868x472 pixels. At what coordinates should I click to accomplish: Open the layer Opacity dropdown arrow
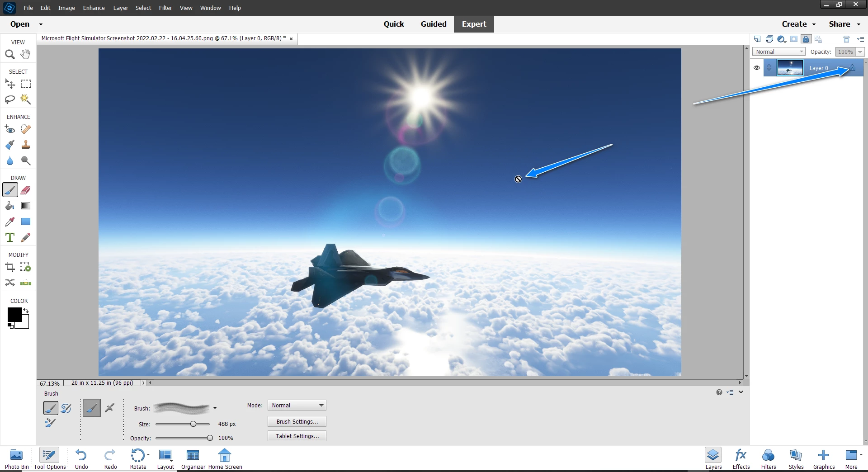click(x=860, y=52)
